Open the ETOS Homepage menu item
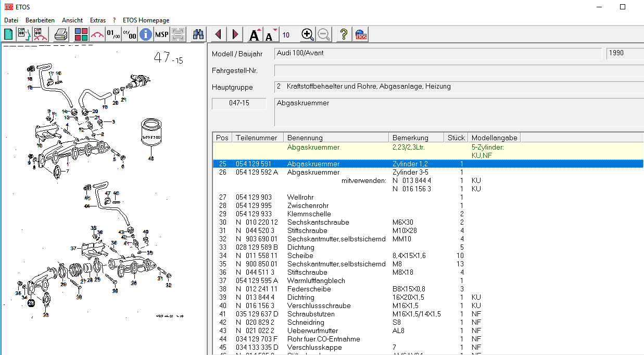644x355 pixels. click(146, 20)
